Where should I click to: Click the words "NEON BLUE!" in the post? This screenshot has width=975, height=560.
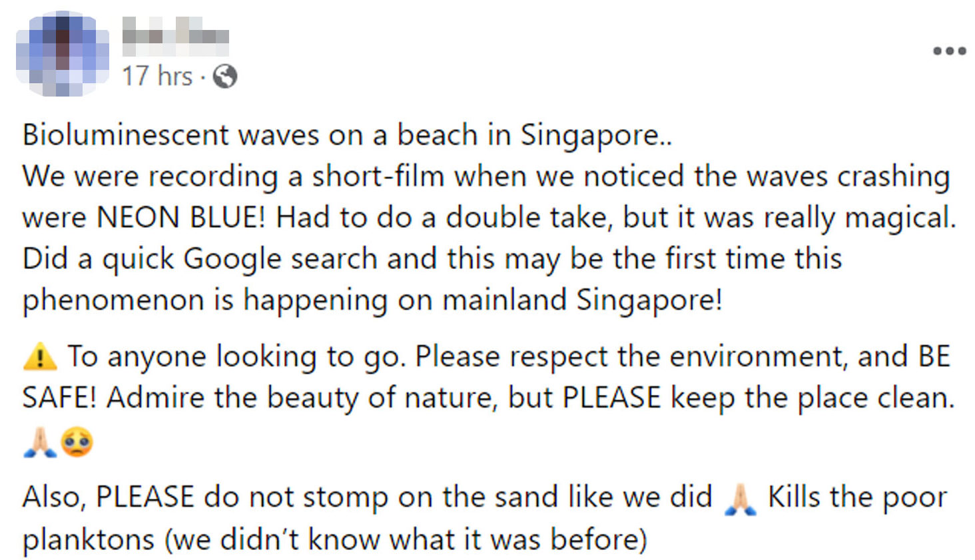coord(181,218)
